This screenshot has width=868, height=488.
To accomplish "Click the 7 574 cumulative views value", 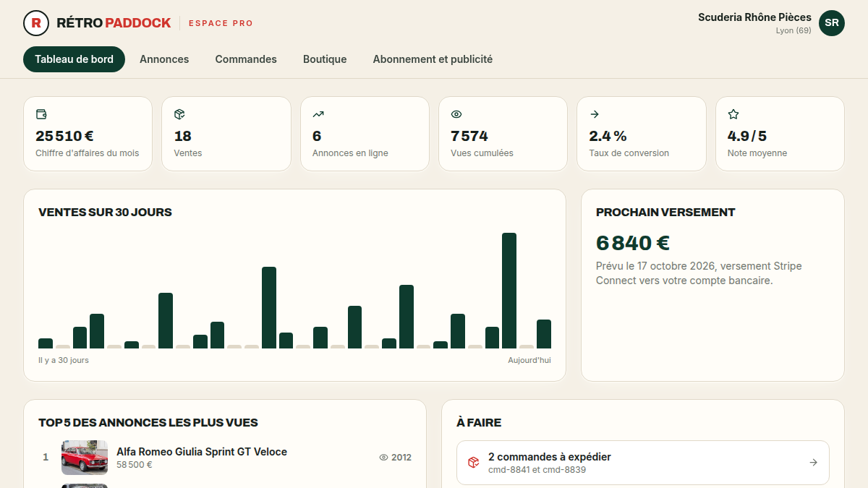I will tap(469, 136).
